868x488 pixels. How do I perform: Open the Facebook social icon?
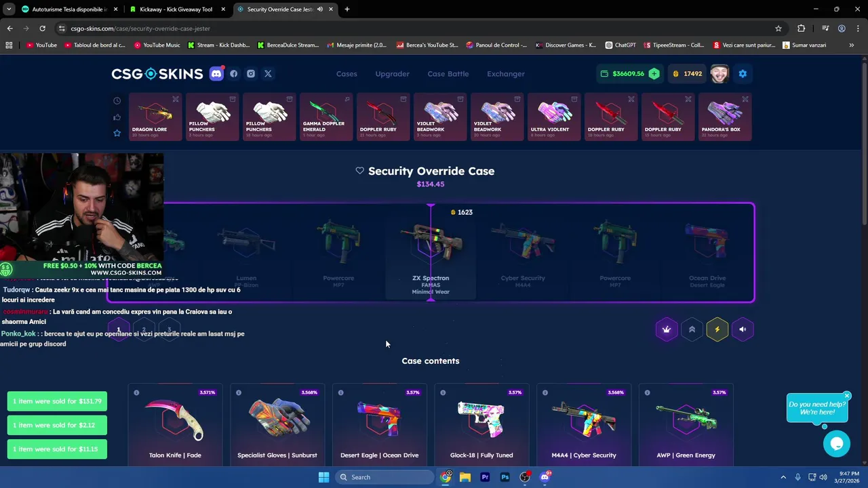[x=234, y=74]
